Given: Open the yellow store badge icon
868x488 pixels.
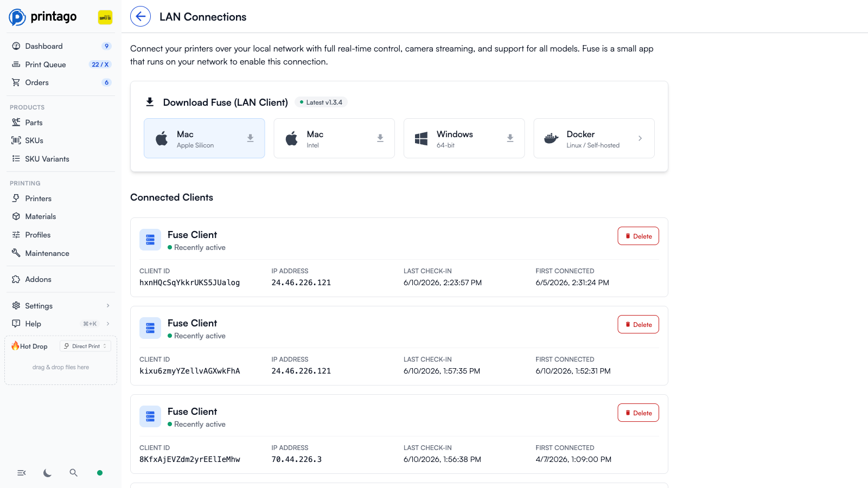Looking at the screenshot, I should (105, 17).
